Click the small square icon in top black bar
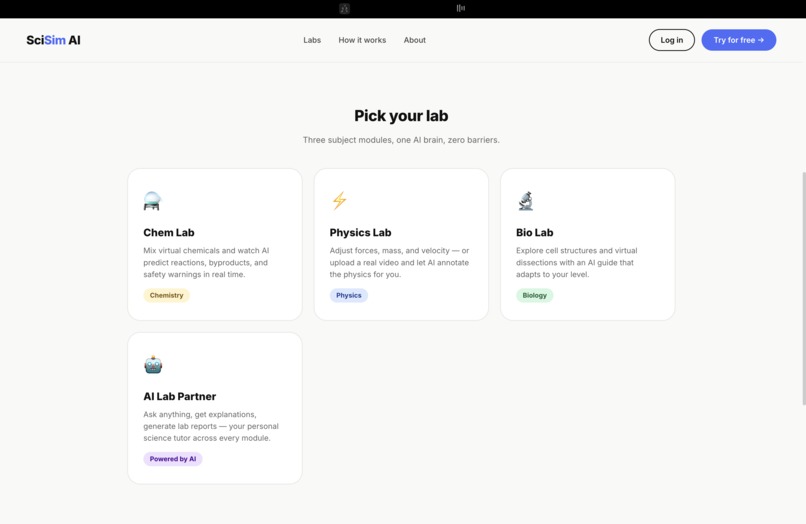806x524 pixels. click(x=344, y=8)
